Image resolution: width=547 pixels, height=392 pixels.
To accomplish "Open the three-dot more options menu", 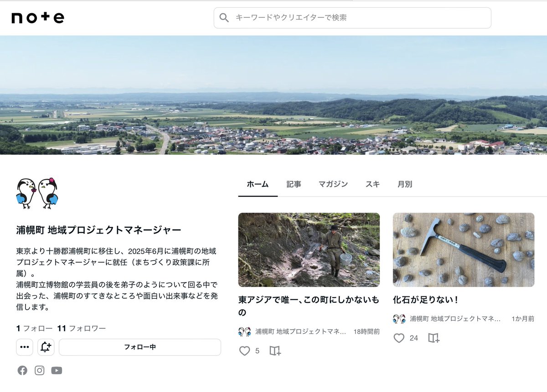I will 25,347.
